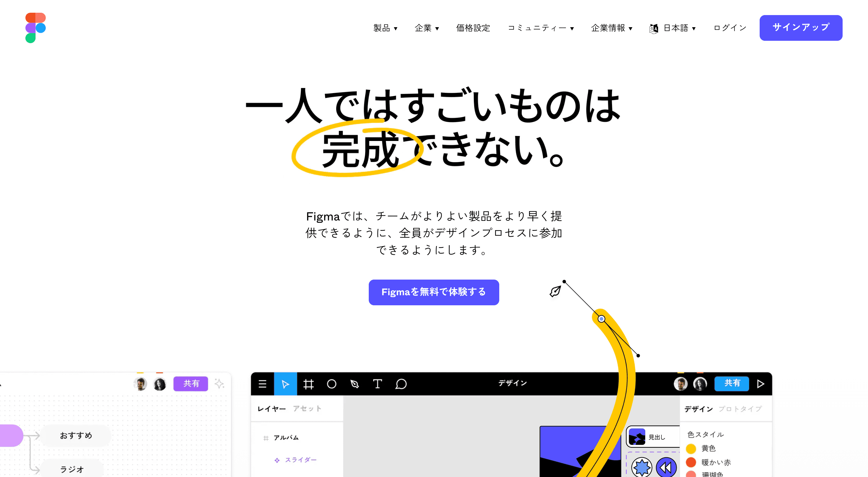Go to 価格設定 page
The width and height of the screenshot is (868, 477).
pos(473,28)
